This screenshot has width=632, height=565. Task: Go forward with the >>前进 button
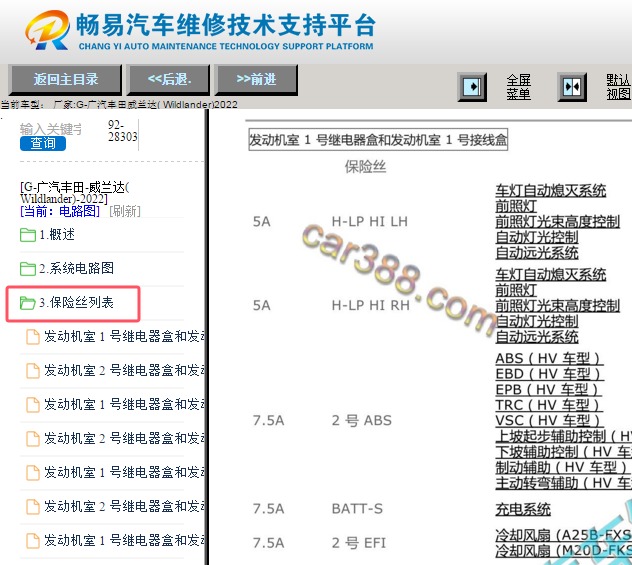tap(256, 79)
